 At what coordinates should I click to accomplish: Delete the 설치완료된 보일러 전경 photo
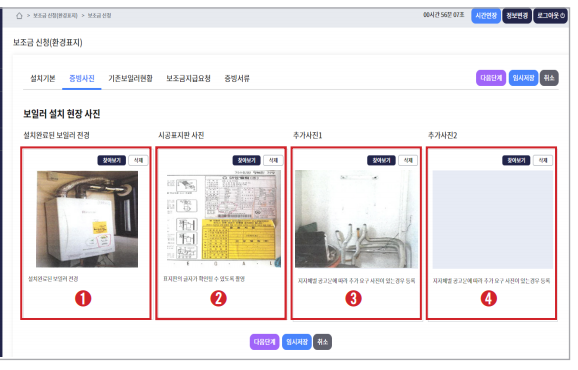click(138, 160)
